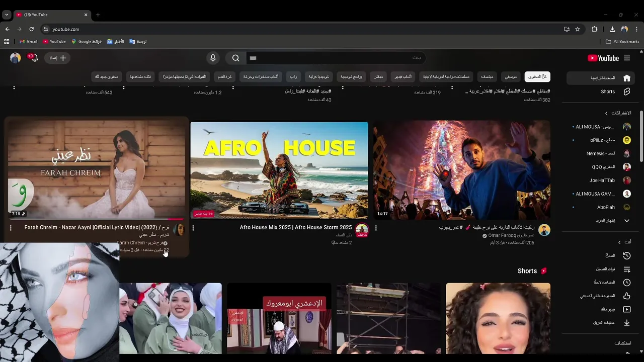Open the Gmail bookmark
The image size is (644, 362).
pos(28,42)
